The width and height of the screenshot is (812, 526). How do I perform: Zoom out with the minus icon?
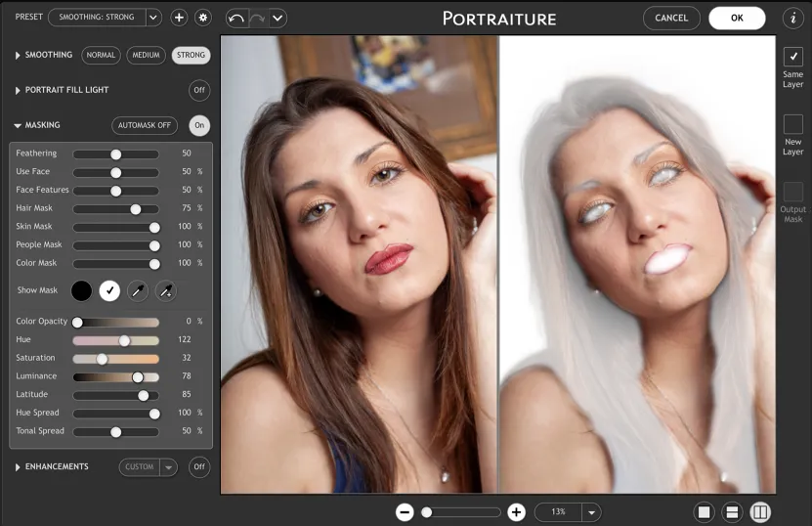[x=405, y=512]
